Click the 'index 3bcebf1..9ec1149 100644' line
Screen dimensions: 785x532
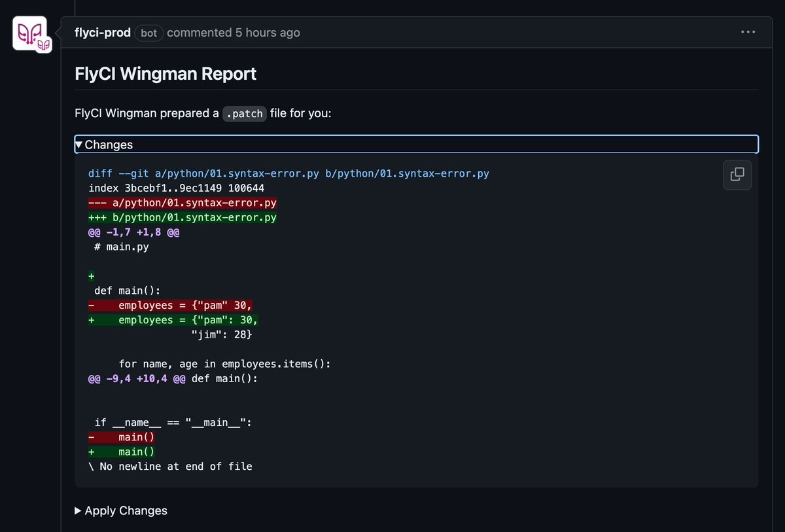pos(177,188)
